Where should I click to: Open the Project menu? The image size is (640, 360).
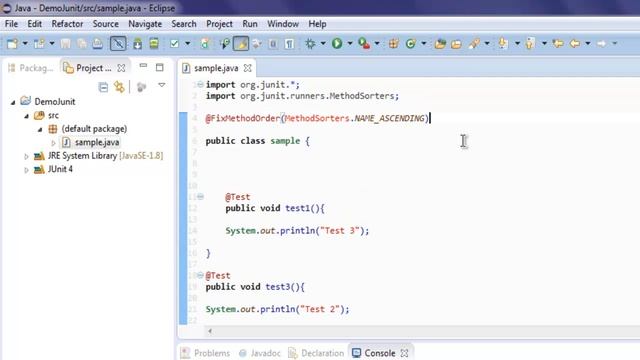pyautogui.click(x=219, y=24)
